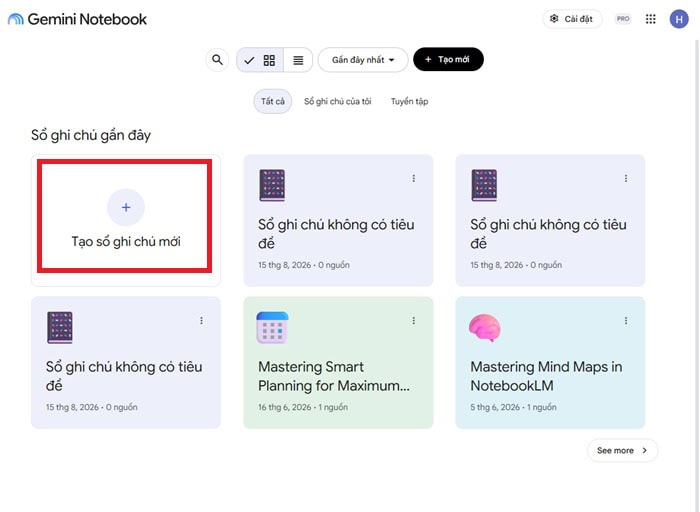The height and width of the screenshot is (512, 700).
Task: Open more options on Mind Maps card
Action: 626,321
